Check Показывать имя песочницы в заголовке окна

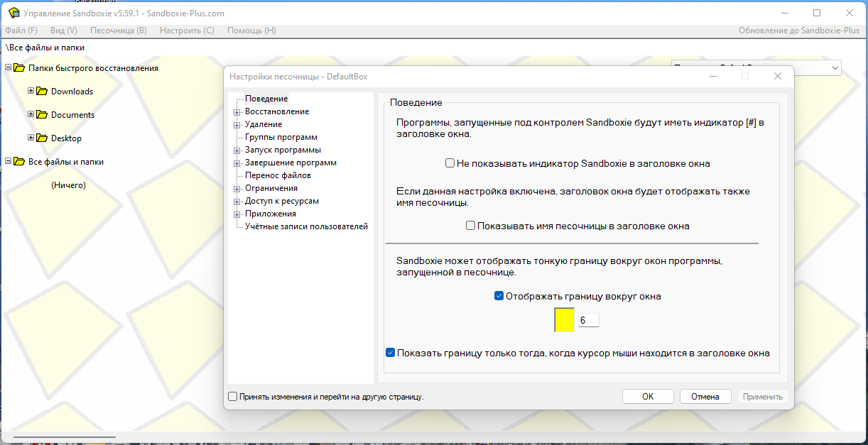point(470,226)
